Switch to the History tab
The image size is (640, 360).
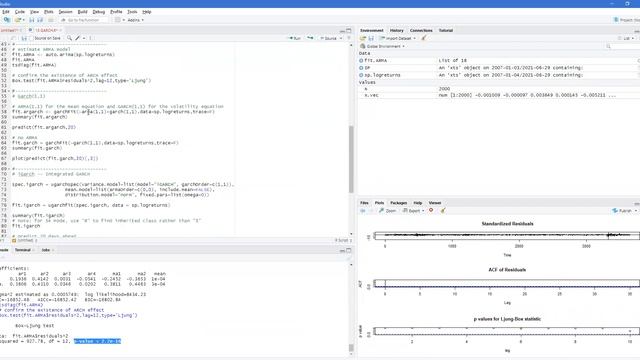click(396, 30)
